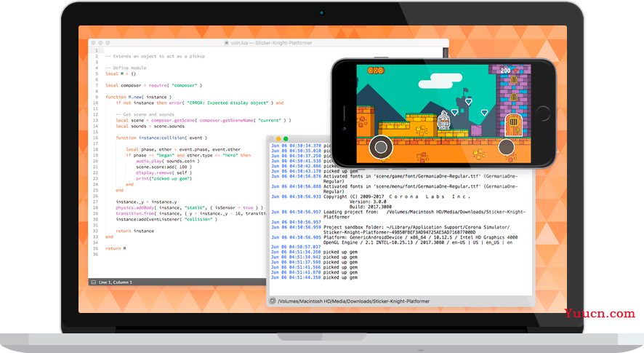Tap the round jump button in the game
Screen dimensions: 644x353
point(507,147)
